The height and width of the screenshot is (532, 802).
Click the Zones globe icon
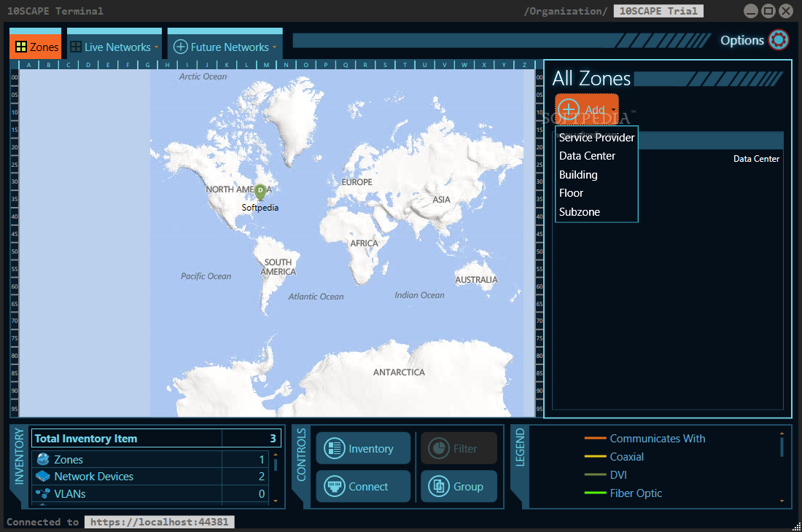43,459
